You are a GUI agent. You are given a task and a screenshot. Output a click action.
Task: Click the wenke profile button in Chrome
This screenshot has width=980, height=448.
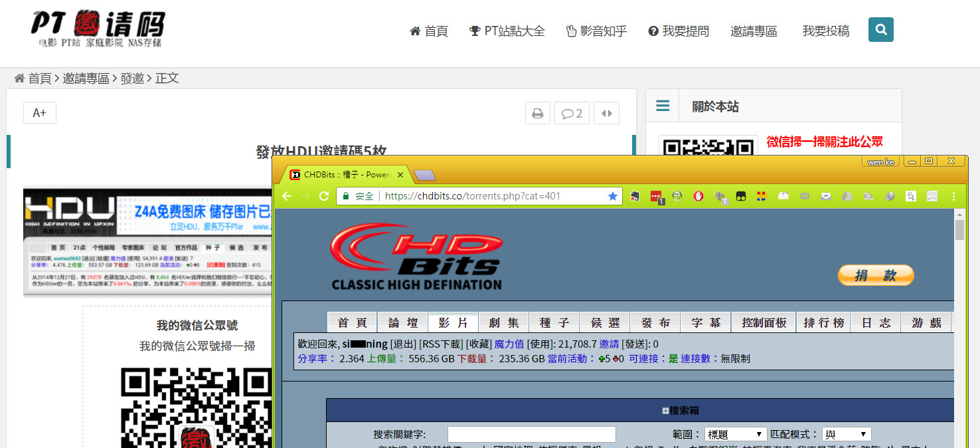[x=881, y=162]
